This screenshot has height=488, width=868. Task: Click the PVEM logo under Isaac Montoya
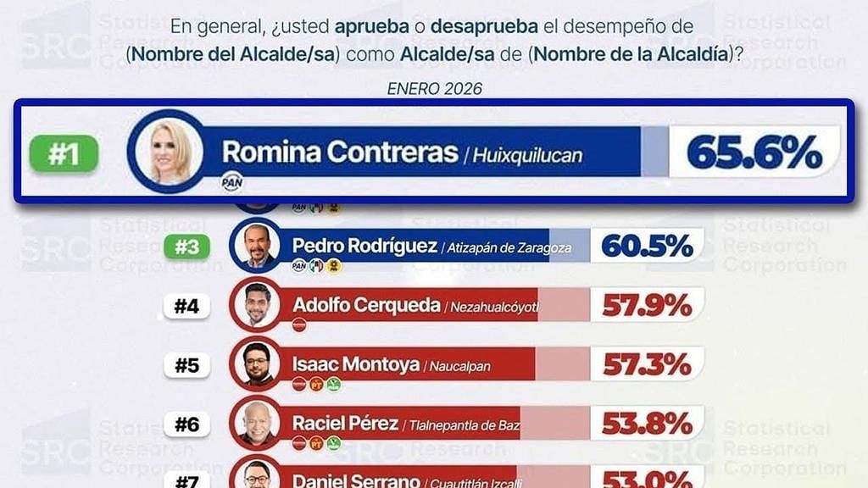(x=334, y=384)
